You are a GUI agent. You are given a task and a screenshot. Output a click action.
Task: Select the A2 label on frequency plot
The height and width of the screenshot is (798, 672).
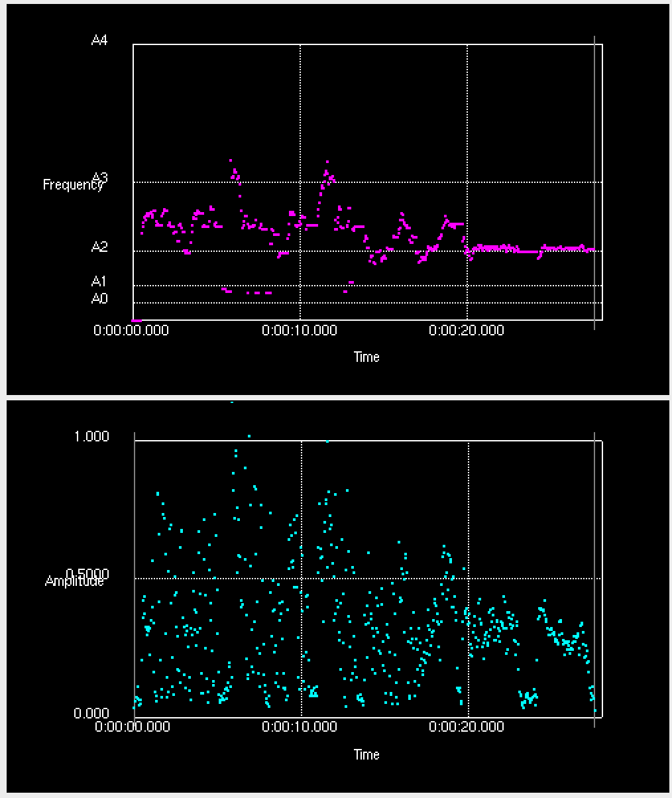pos(99,248)
